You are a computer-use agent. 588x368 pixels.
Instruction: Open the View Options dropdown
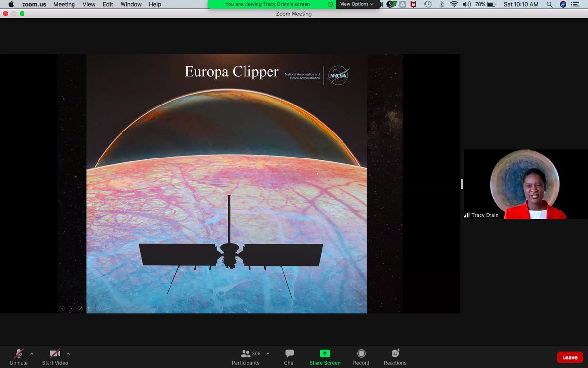tap(357, 4)
